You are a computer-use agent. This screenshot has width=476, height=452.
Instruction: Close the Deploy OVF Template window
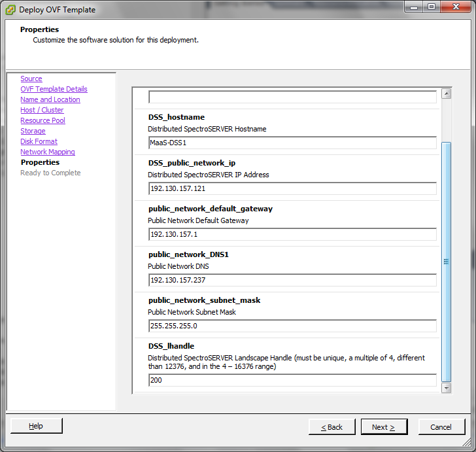click(x=456, y=7)
